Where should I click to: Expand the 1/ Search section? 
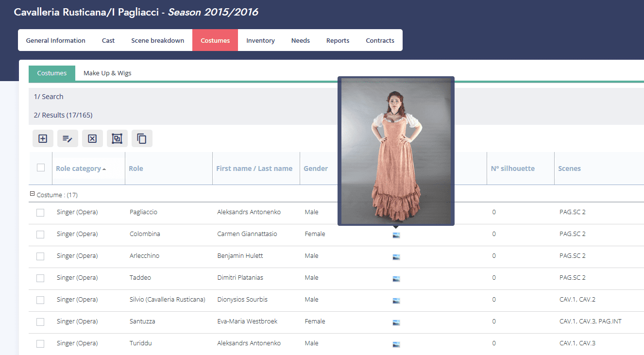click(x=49, y=97)
